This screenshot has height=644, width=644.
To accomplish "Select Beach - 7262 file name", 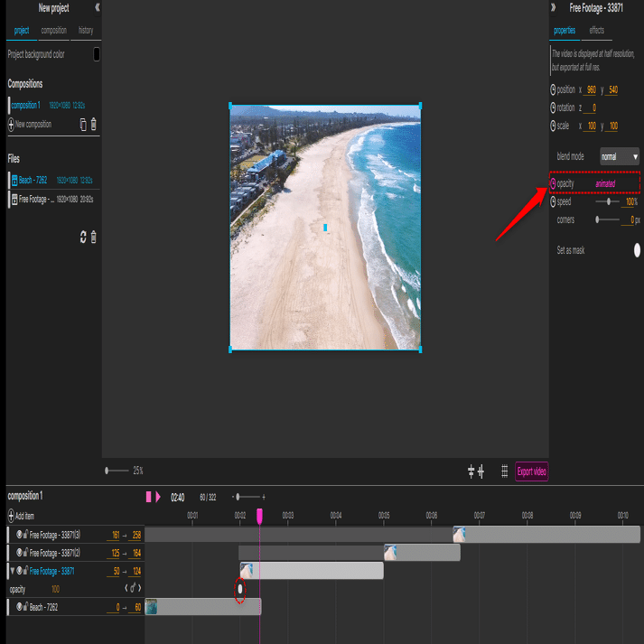I will (x=33, y=181).
